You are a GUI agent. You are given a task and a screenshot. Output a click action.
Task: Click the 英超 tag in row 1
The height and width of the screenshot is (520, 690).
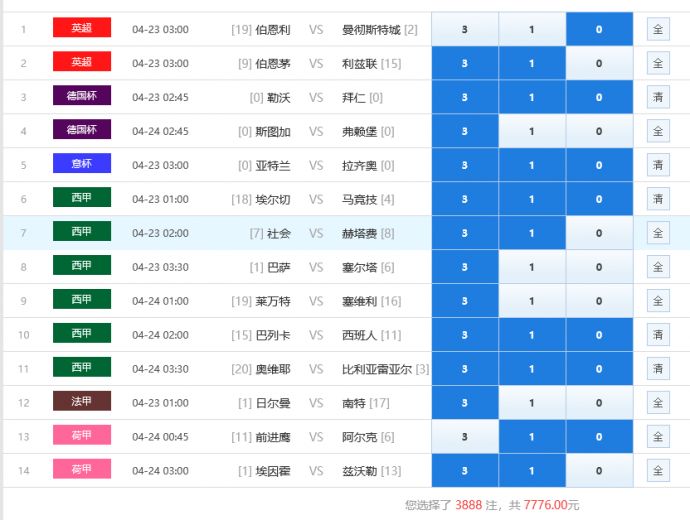[x=82, y=28]
